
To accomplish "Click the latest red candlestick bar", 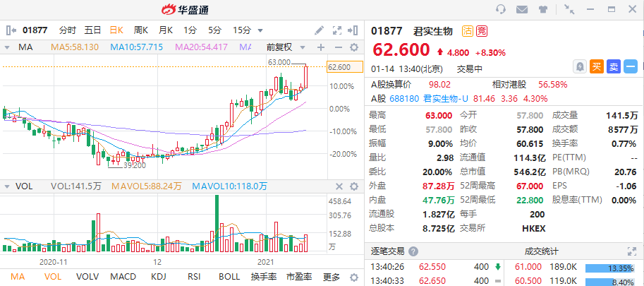I will (305, 76).
